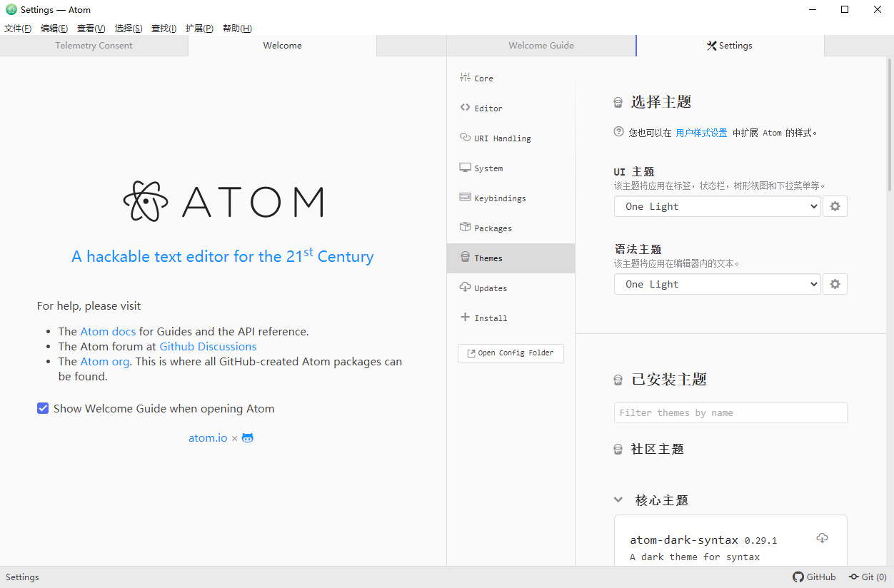Click the cloud icon on atom-dark-syntax card
Screen dimensions: 894x588
(x=822, y=538)
